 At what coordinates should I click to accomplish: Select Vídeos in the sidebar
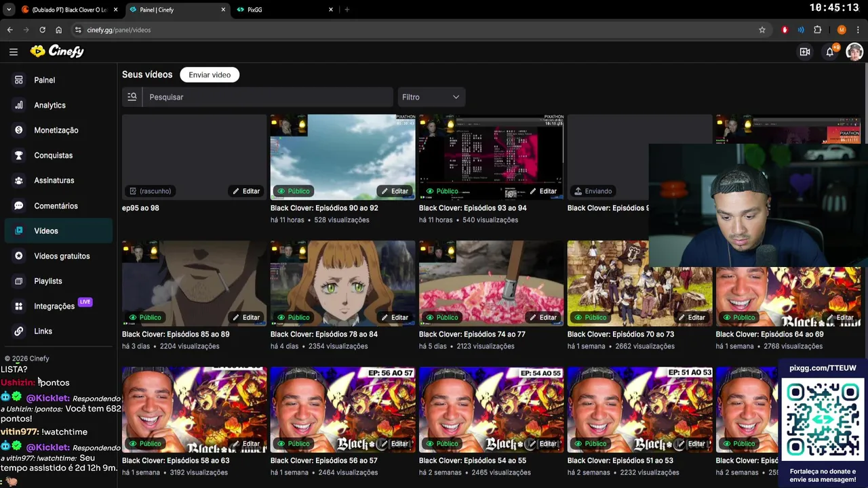[x=58, y=231]
